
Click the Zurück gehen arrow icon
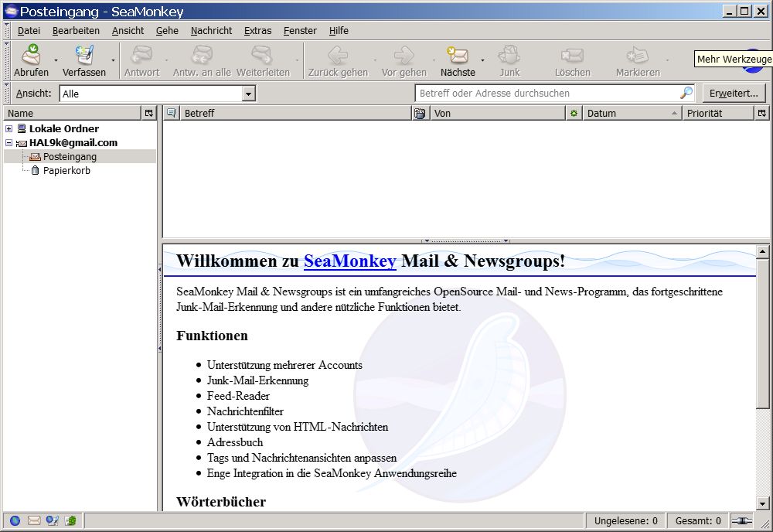[x=339, y=55]
